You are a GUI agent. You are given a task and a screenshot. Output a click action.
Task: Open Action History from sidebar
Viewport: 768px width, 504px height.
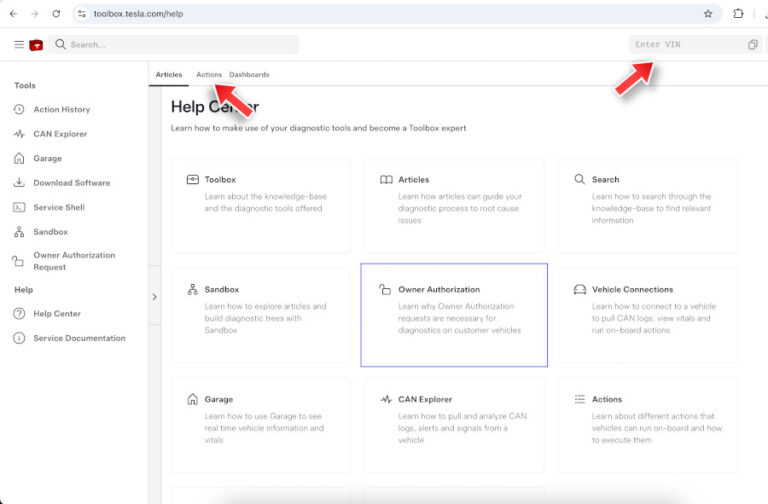pos(61,109)
